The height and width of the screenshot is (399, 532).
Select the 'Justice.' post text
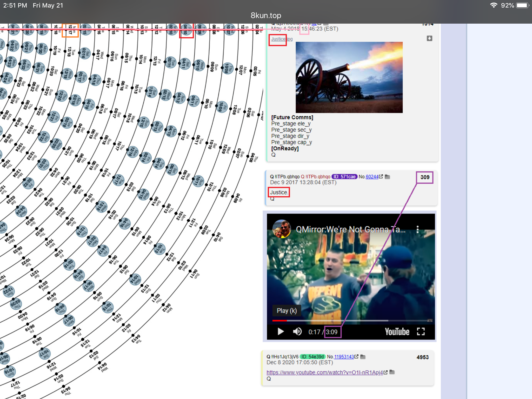coord(279,192)
